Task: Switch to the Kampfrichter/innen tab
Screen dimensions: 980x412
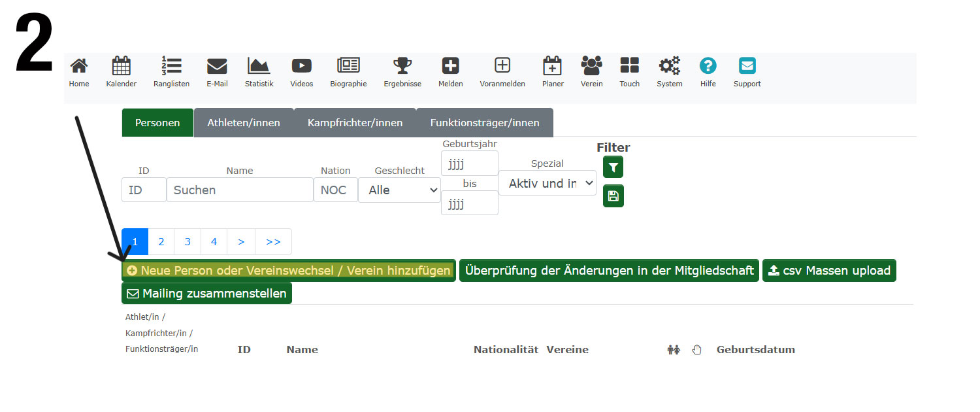Action: [355, 123]
